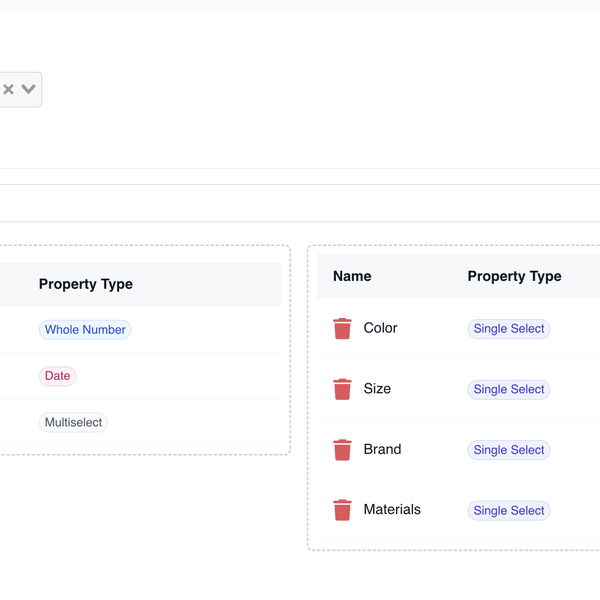
Task: Click the right table's Property Type header
Action: coord(514,276)
